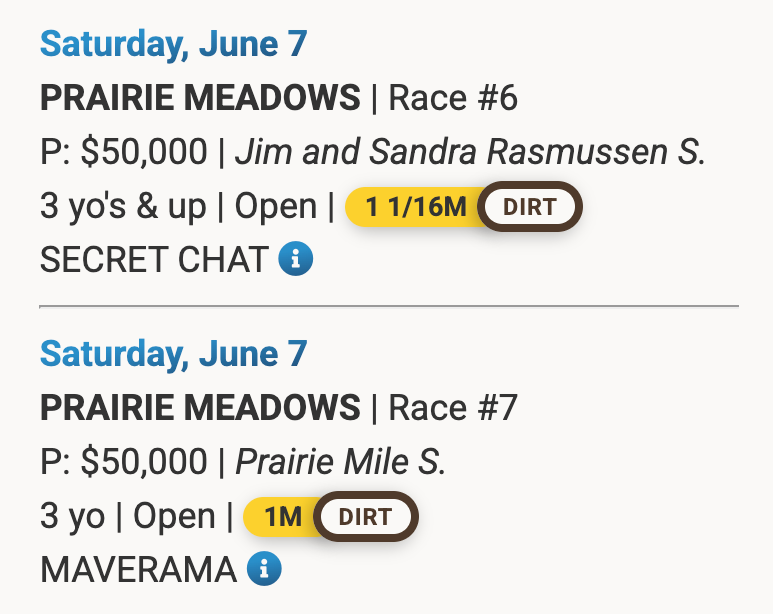Click the "3 yo's & up" condition text
Viewport: 773px width, 614px height.
click(x=123, y=207)
